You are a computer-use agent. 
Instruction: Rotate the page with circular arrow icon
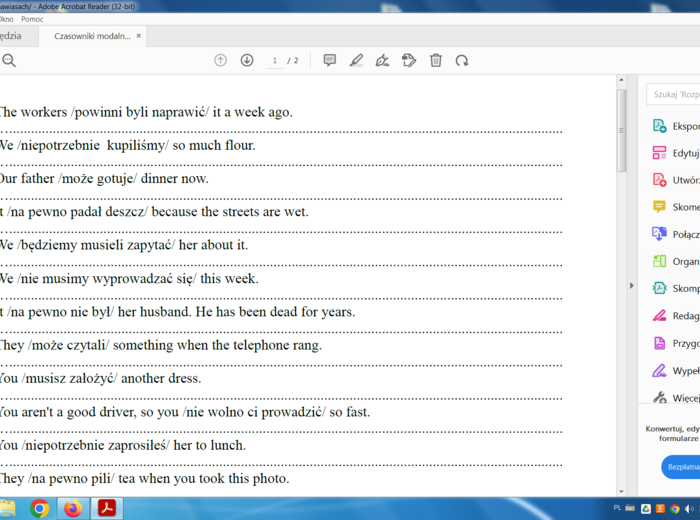pyautogui.click(x=462, y=61)
